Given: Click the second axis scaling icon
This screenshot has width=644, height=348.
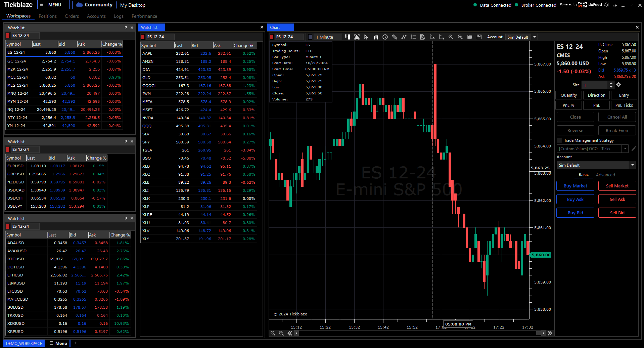Looking at the screenshot, I should click(x=442, y=37).
